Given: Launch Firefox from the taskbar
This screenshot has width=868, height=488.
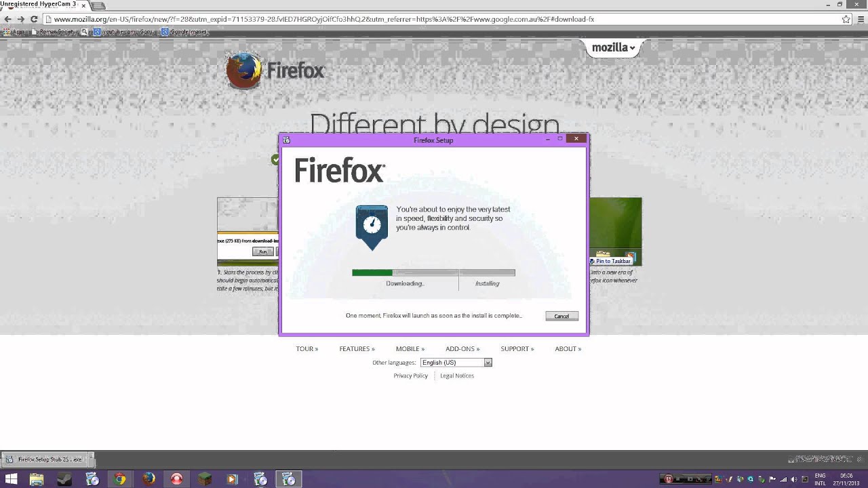Looking at the screenshot, I should tap(149, 479).
